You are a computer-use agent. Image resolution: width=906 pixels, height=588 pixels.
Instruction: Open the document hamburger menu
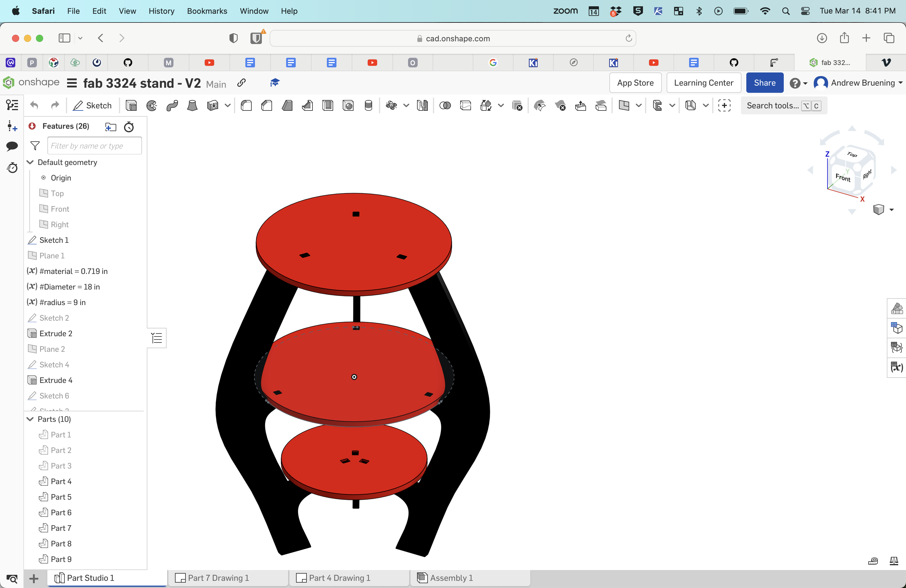click(x=72, y=83)
